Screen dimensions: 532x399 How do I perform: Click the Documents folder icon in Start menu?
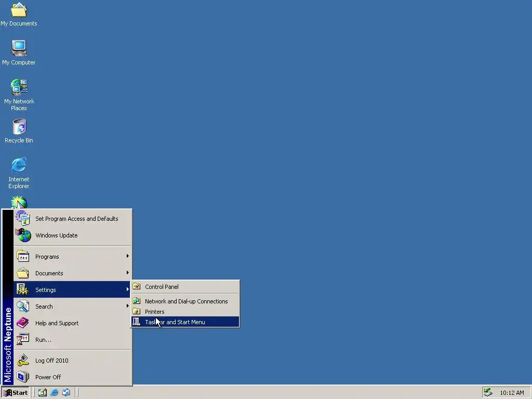pyautogui.click(x=23, y=273)
